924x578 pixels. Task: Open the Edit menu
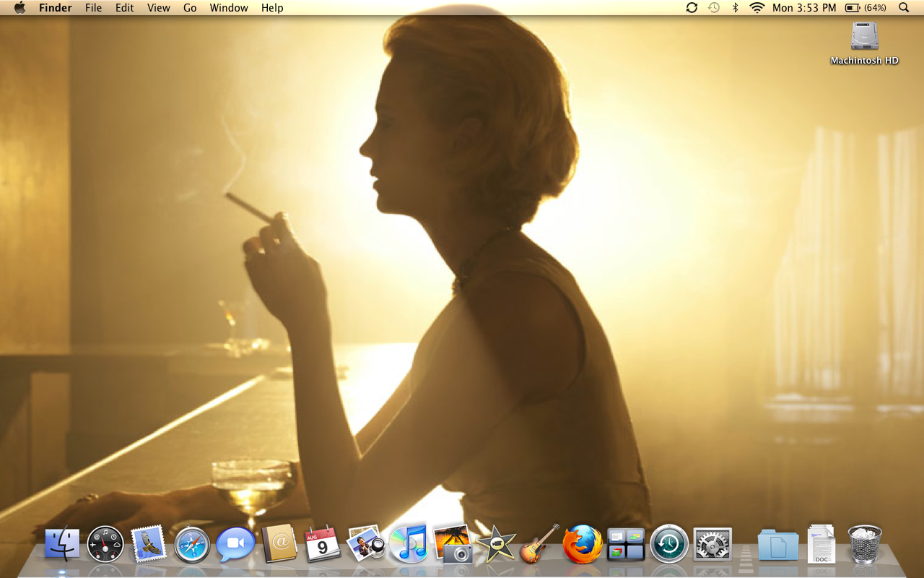pyautogui.click(x=125, y=8)
